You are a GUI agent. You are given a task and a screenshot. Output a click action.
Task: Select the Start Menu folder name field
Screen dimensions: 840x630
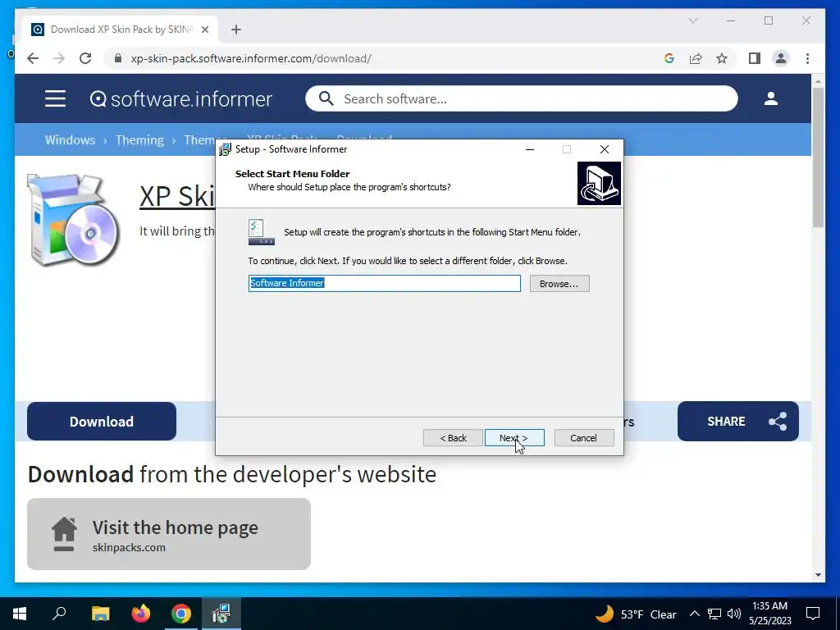pyautogui.click(x=384, y=283)
